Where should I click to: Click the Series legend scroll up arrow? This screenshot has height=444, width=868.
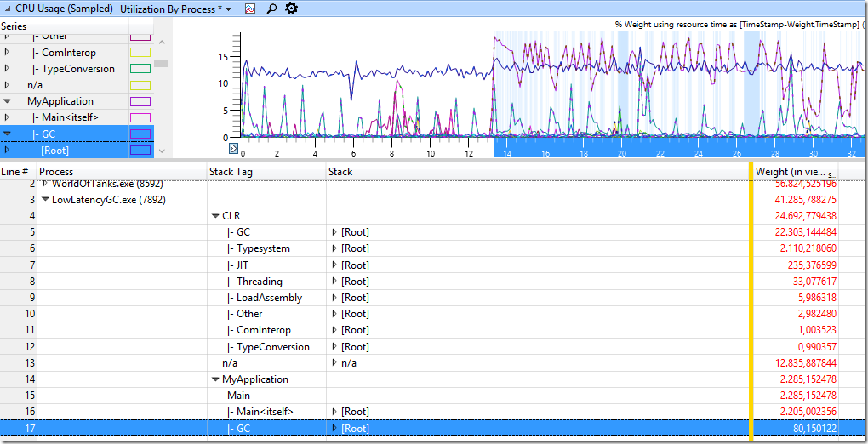[161, 42]
